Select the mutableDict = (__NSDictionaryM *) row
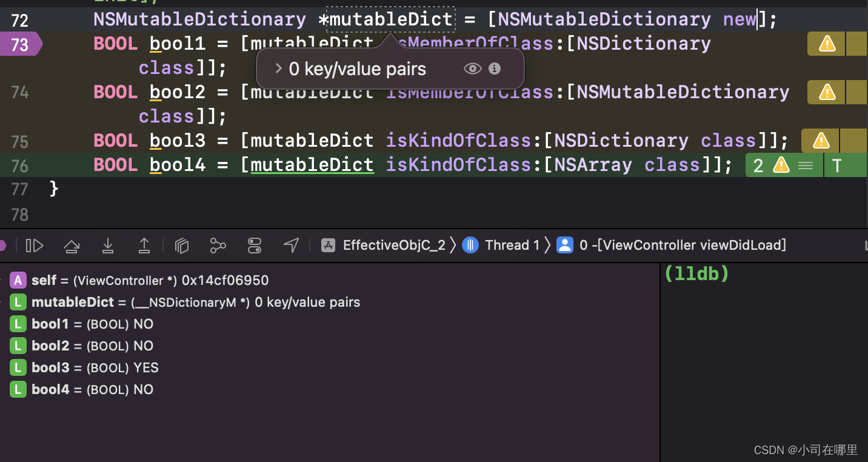The width and height of the screenshot is (868, 462). (x=329, y=302)
